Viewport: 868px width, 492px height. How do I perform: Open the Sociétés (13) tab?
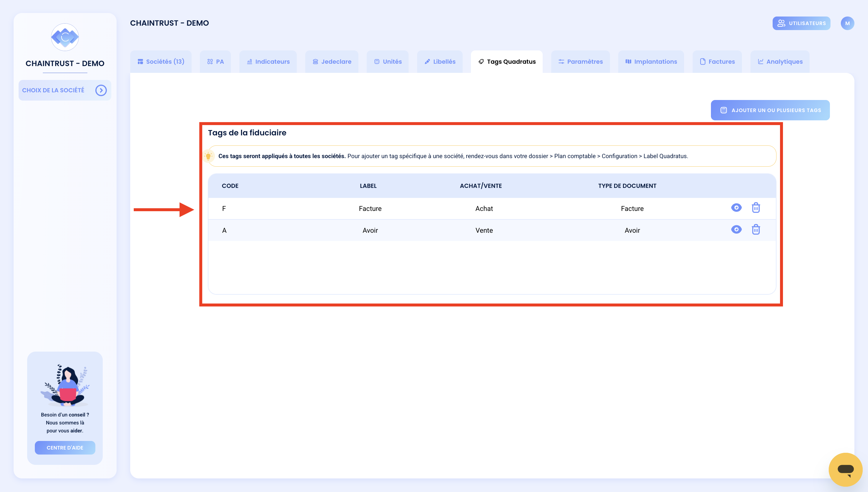(x=161, y=61)
